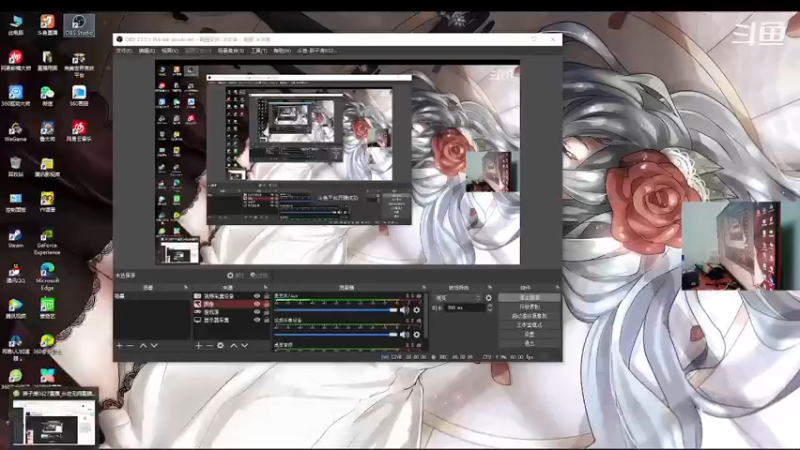Pop out the Sources dock panel

coord(265,288)
